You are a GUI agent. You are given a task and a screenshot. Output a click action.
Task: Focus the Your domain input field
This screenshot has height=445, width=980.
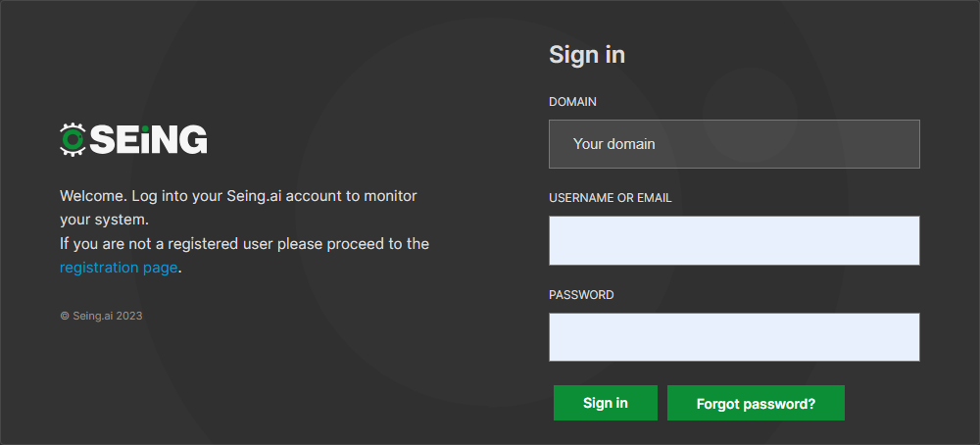pos(734,144)
